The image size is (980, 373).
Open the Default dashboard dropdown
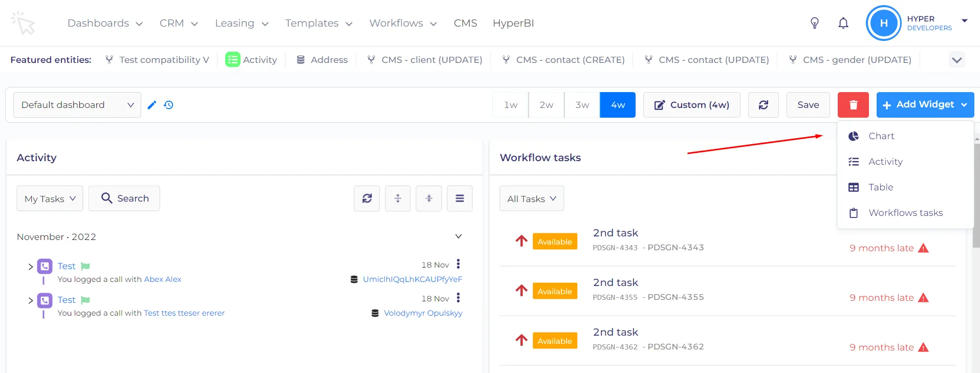pyautogui.click(x=77, y=105)
